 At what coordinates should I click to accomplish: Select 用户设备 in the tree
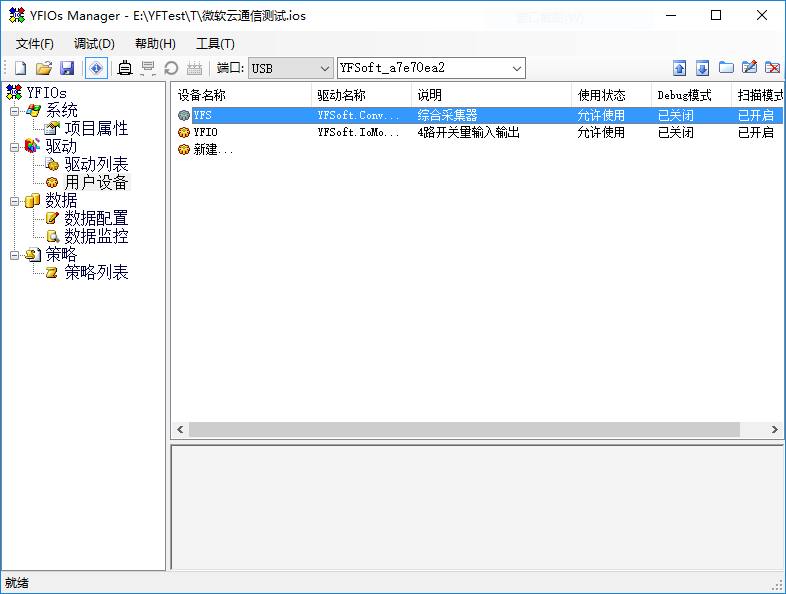click(96, 182)
